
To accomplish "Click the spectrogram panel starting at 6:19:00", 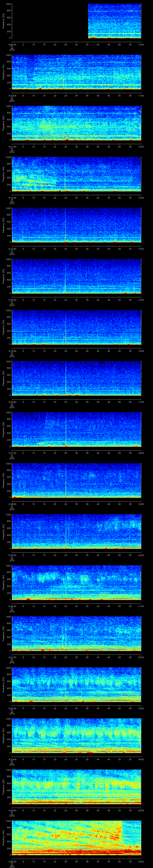I will (x=77, y=532).
